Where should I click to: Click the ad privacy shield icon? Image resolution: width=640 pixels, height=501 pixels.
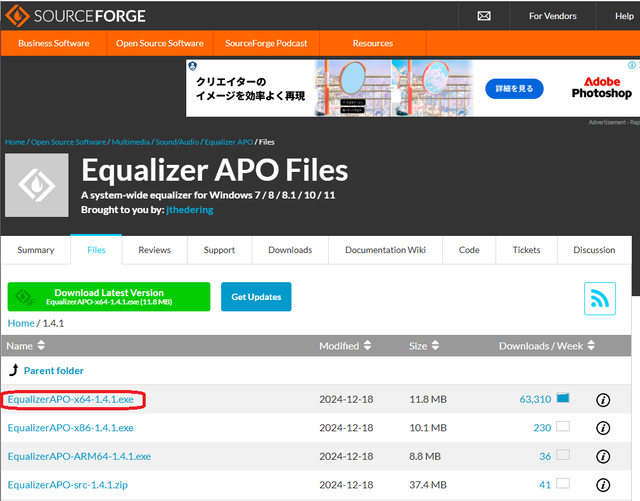click(x=193, y=66)
